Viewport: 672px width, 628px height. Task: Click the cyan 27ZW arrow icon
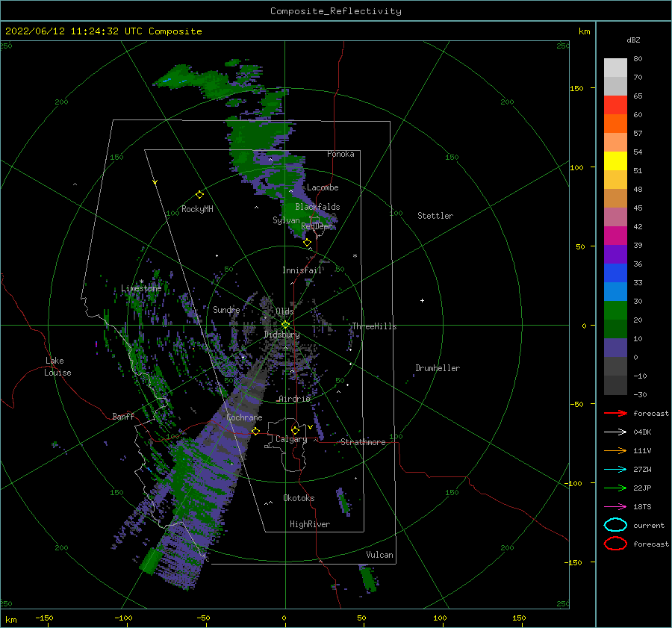[x=615, y=470]
